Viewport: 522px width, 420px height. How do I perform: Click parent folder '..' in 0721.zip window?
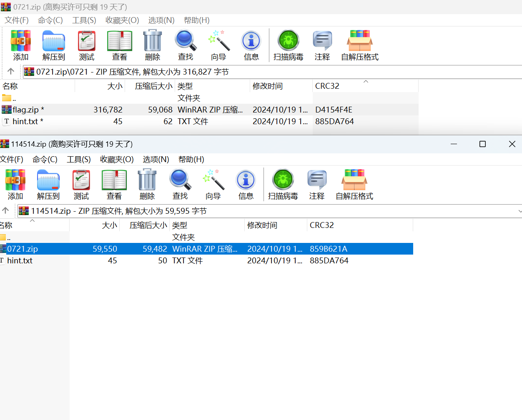point(9,98)
